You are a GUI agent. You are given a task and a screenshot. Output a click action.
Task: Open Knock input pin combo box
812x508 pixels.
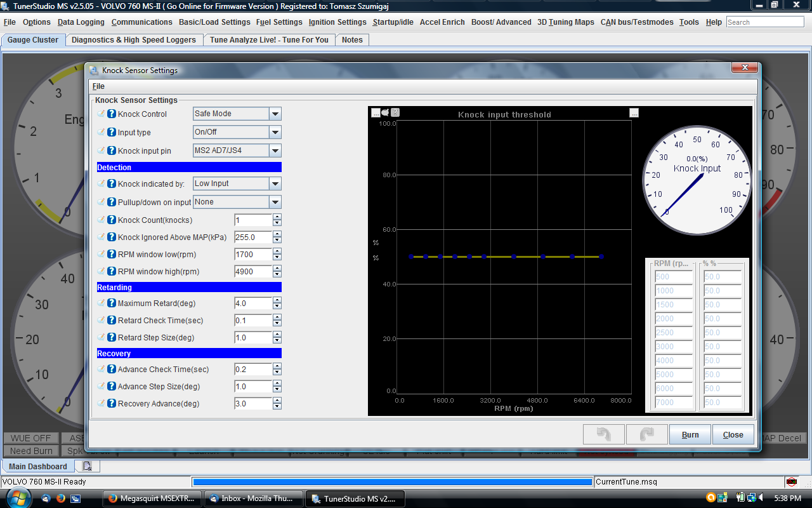point(275,151)
